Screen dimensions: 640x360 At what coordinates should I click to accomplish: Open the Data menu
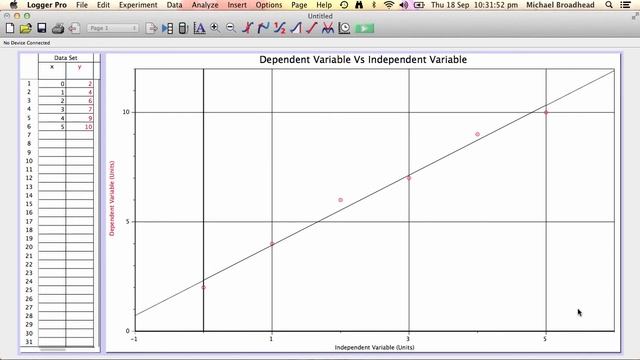tap(174, 5)
